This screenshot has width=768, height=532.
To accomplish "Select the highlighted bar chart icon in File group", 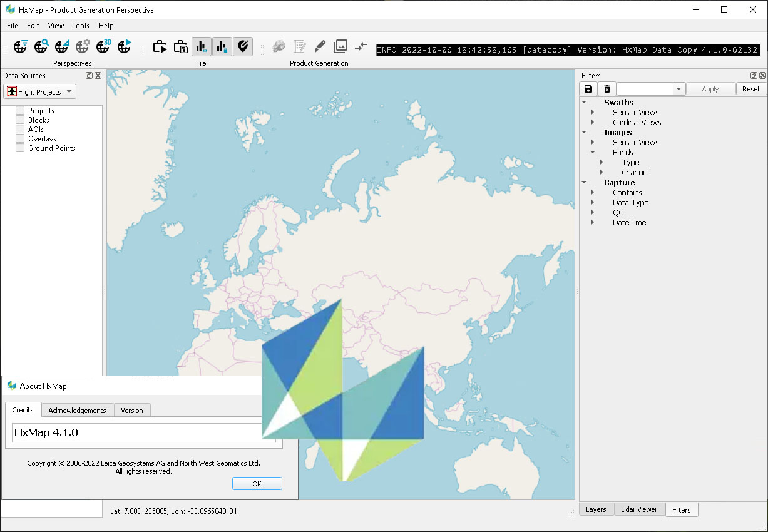I will 201,46.
